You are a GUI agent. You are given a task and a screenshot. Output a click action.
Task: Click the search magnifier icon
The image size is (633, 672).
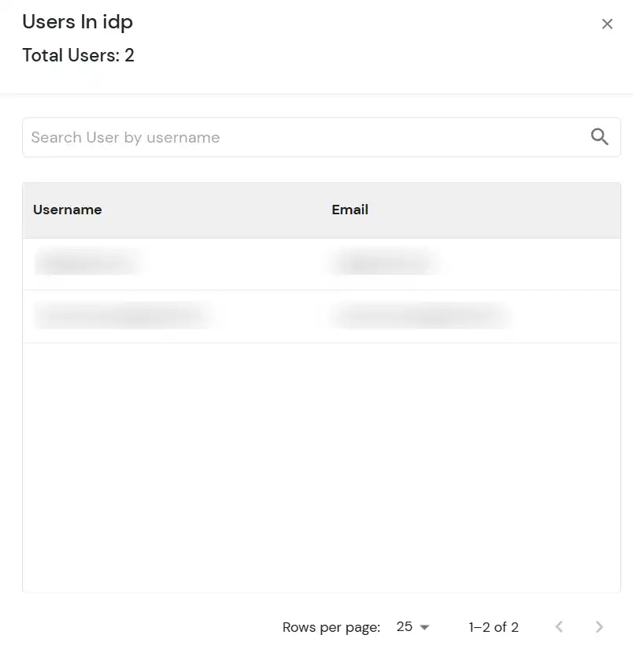pyautogui.click(x=600, y=136)
